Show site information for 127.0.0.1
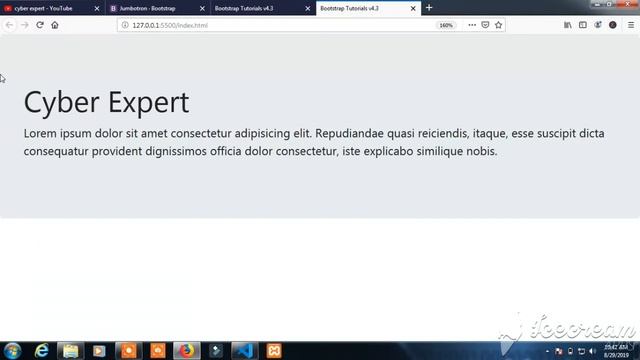 tap(125, 25)
